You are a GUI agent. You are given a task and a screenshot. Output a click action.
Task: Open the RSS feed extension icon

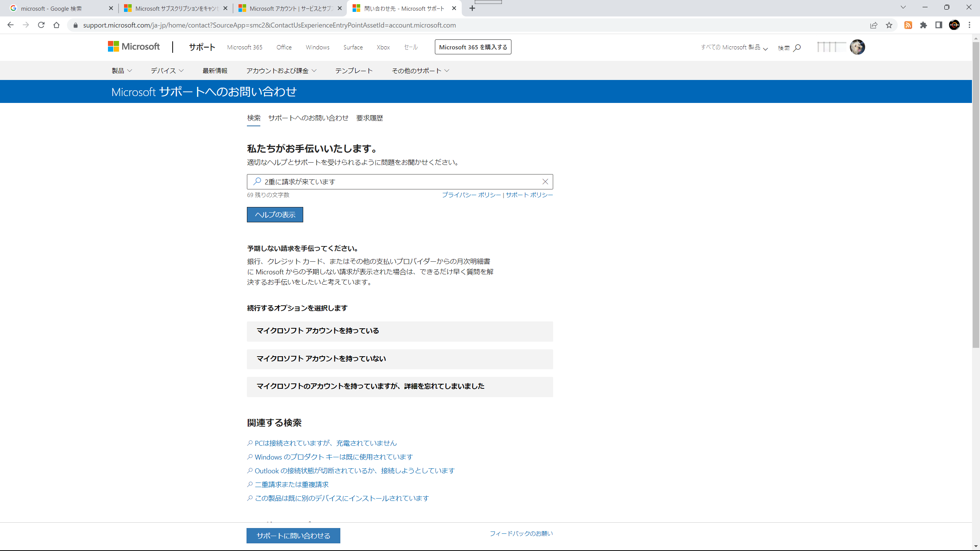coord(908,25)
